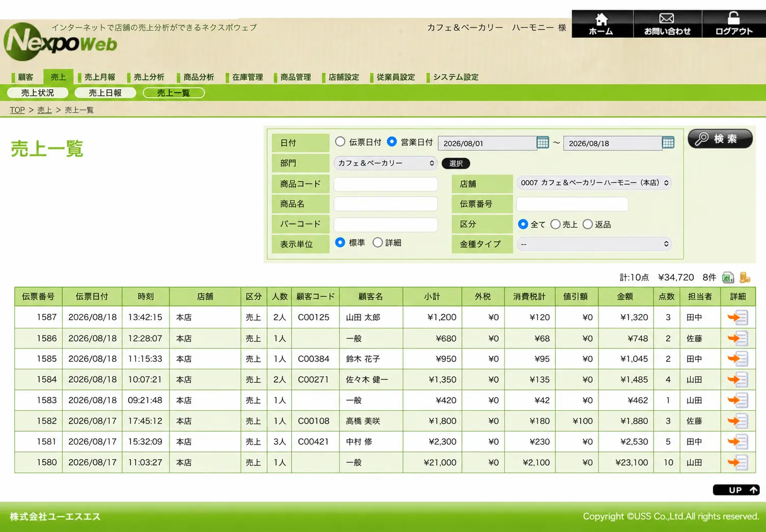Click the 商品コード input field
This screenshot has height=532, width=766.
coord(386,184)
